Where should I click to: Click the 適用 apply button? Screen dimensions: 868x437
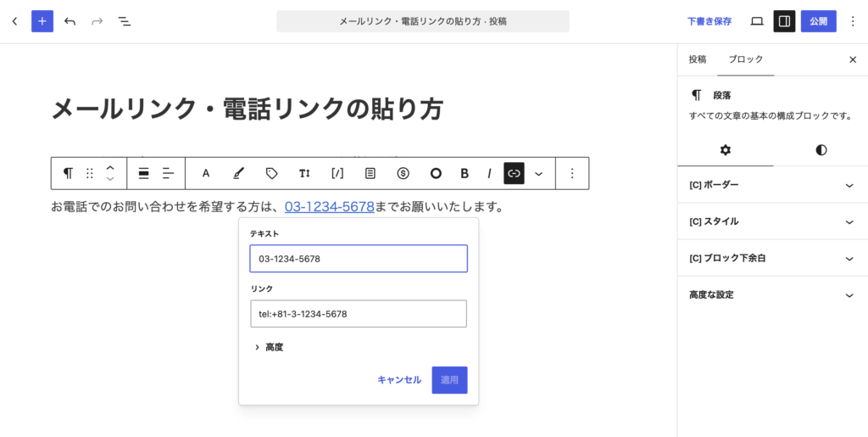pyautogui.click(x=449, y=380)
